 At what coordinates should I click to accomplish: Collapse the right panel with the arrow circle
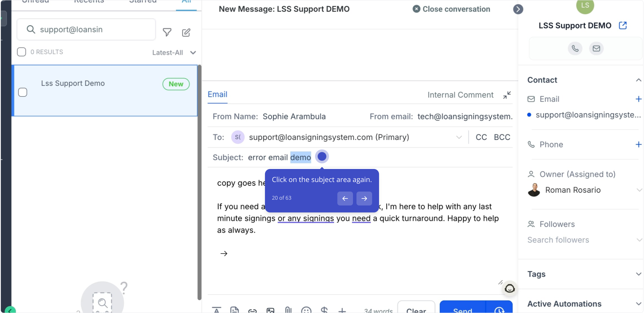(x=518, y=9)
